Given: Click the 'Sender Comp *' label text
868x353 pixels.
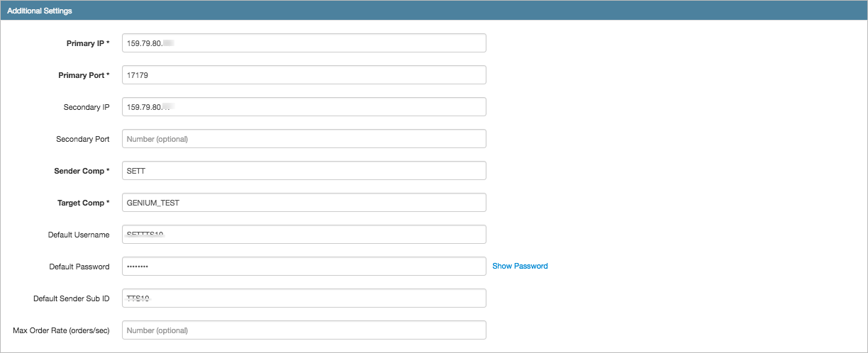Looking at the screenshot, I should (82, 171).
